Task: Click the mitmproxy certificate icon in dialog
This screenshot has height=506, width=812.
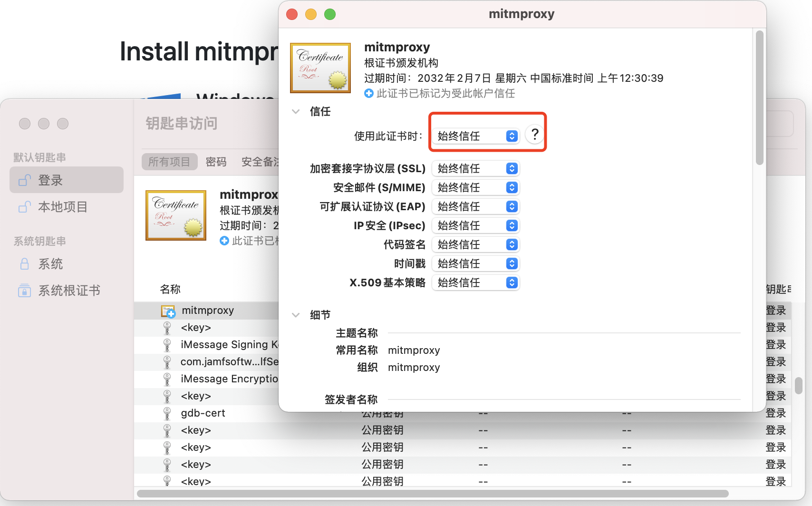Action: tap(320, 68)
